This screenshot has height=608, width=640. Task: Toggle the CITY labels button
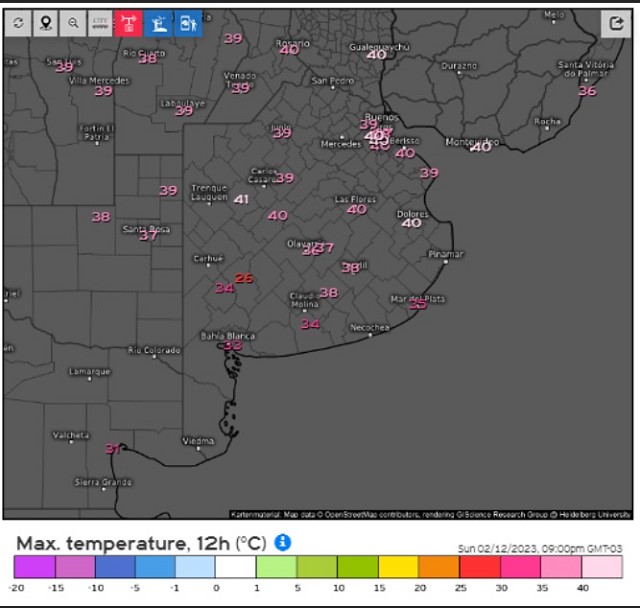[100, 23]
